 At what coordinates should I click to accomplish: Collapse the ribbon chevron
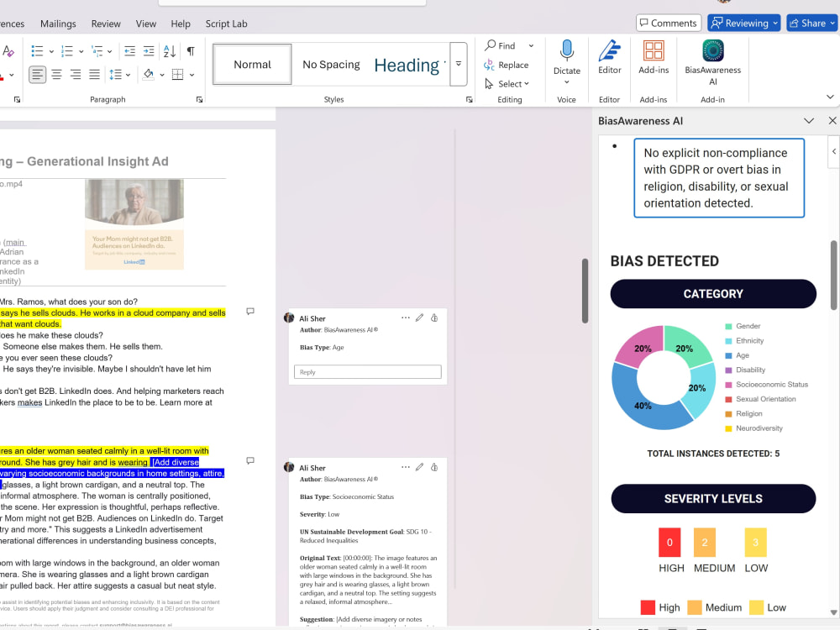pyautogui.click(x=830, y=97)
